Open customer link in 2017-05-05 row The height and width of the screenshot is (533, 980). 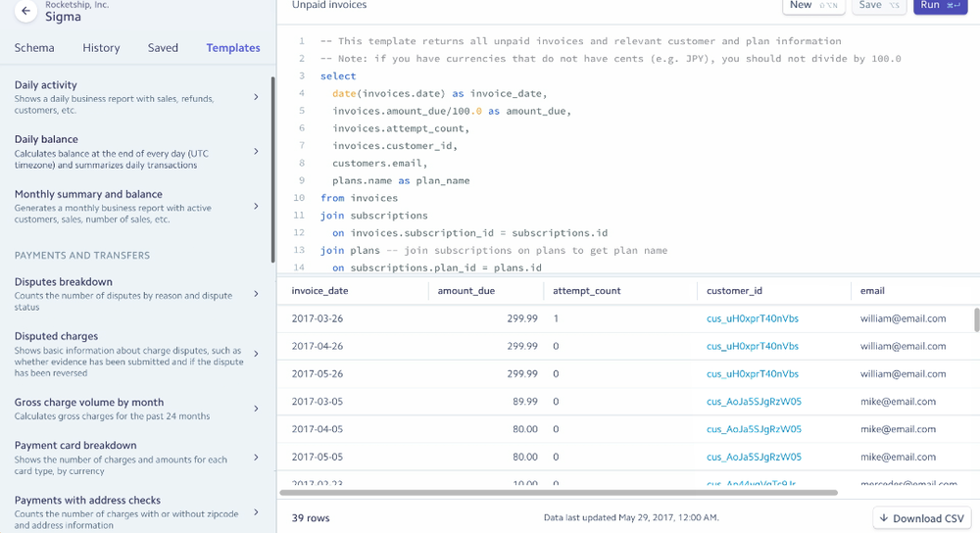[754, 457]
